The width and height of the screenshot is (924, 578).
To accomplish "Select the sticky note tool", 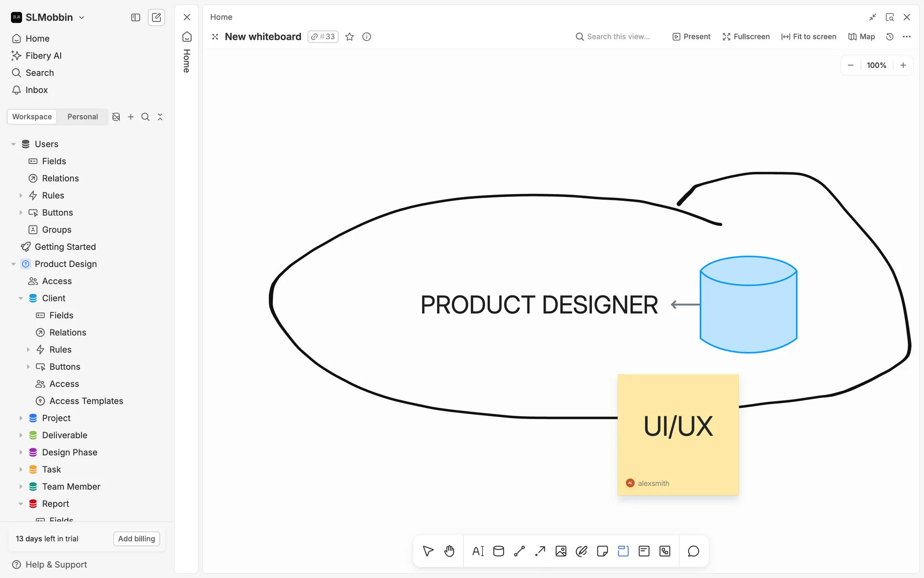I will 602,551.
